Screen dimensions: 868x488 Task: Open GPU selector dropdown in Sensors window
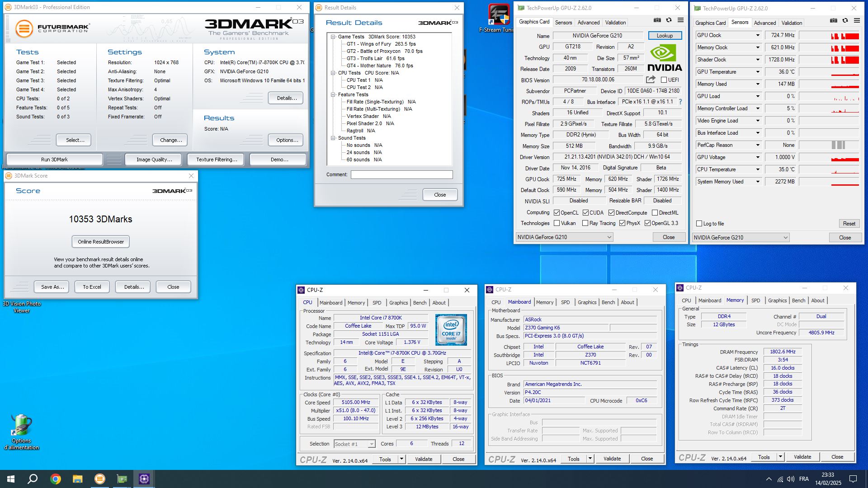(741, 238)
